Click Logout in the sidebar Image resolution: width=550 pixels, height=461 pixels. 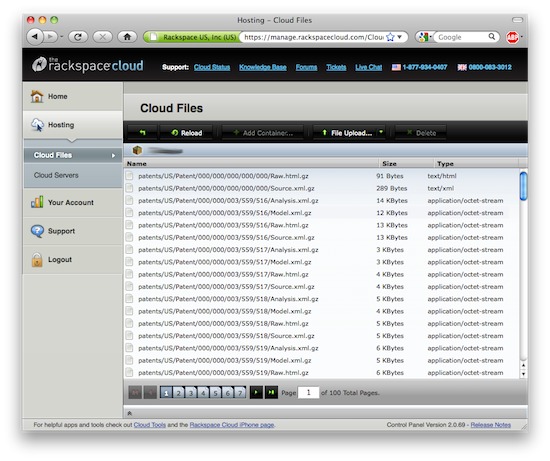point(73,260)
